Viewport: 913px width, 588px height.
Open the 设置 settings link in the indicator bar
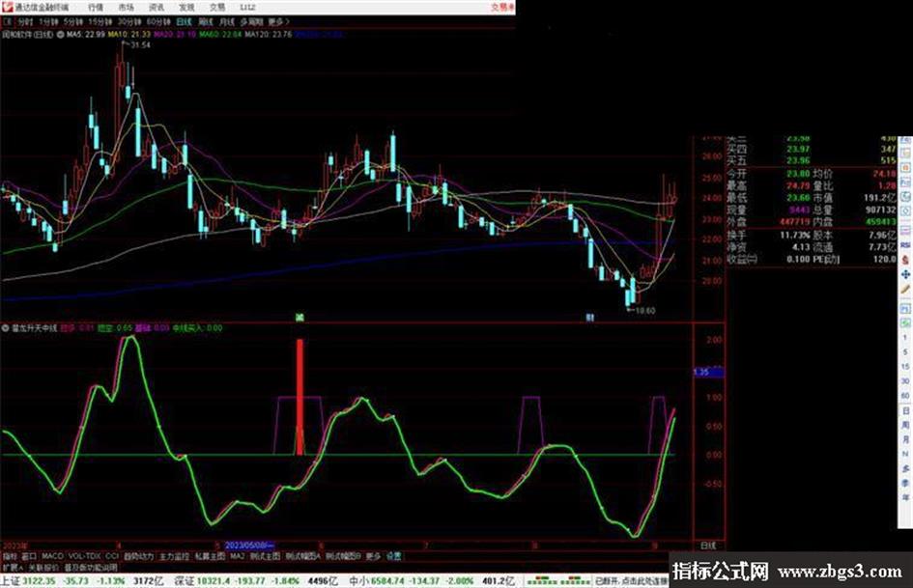pyautogui.click(x=394, y=556)
